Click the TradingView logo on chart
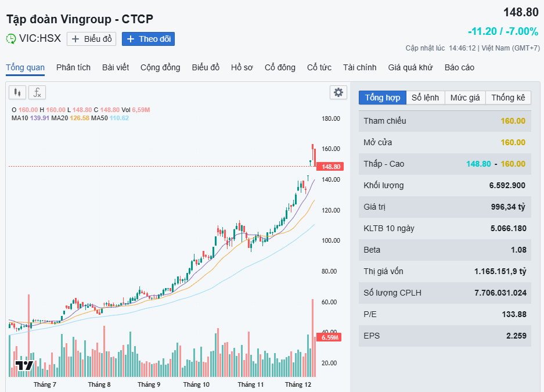Screen dimensions: 544x392 24,365
